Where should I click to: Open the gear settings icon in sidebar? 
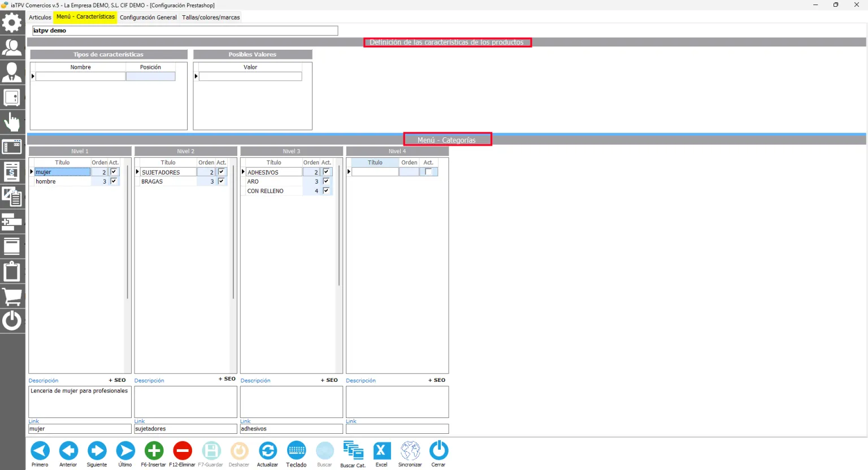[x=12, y=23]
